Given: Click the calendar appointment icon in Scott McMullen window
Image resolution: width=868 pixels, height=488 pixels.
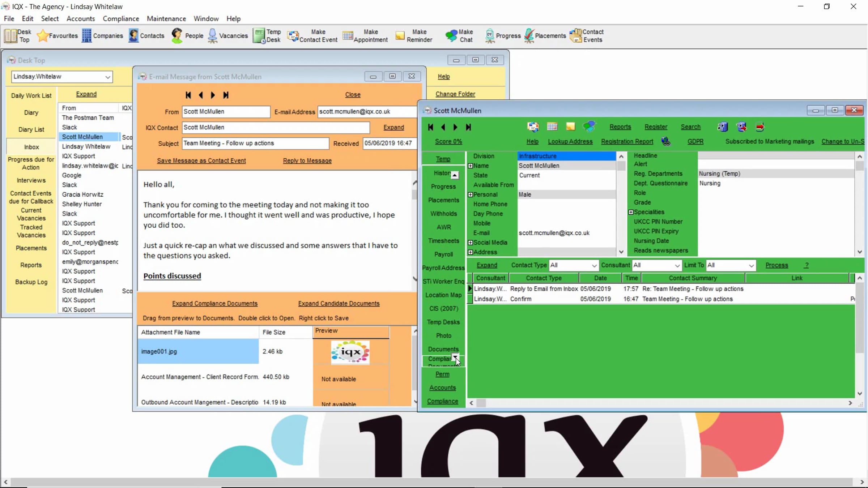Looking at the screenshot, I should click(x=552, y=127).
